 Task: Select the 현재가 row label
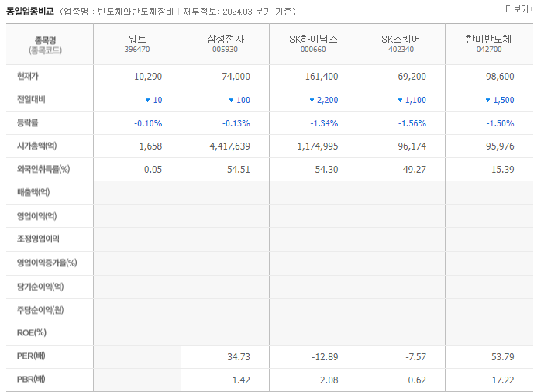28,76
